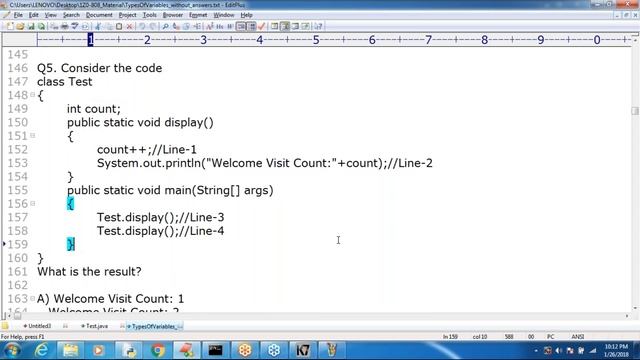This screenshot has height=360, width=640.
Task: Open the Windows Start button
Action: pos(12,350)
